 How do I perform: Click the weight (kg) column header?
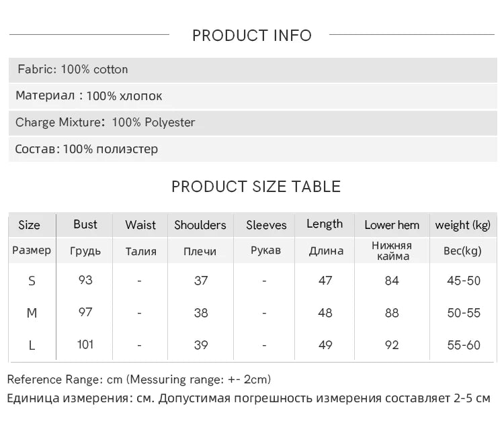(463, 225)
